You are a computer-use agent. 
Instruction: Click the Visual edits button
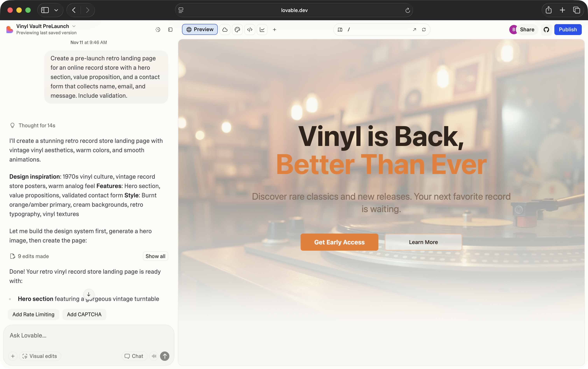click(40, 356)
